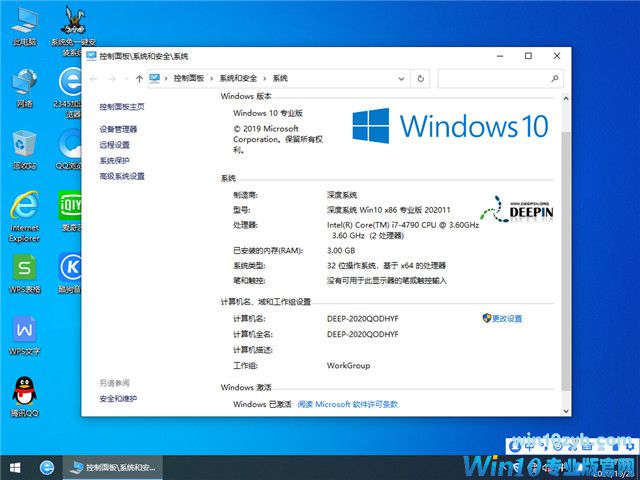Select the 系统和安全 breadcrumb
The width and height of the screenshot is (640, 480).
click(238, 78)
